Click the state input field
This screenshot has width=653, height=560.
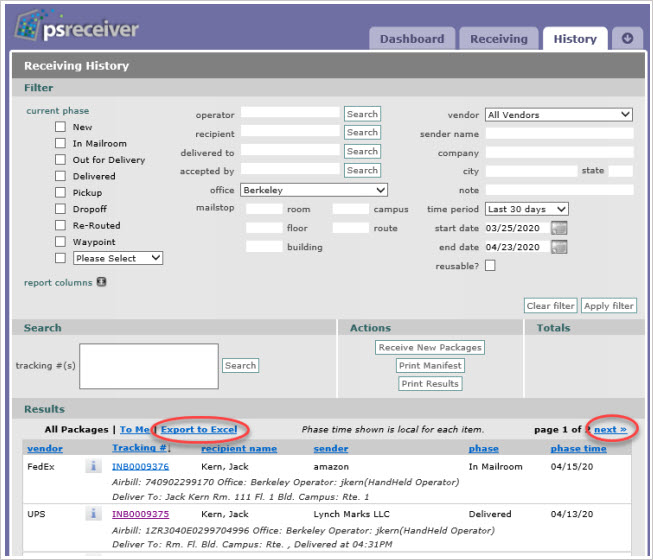click(x=621, y=171)
